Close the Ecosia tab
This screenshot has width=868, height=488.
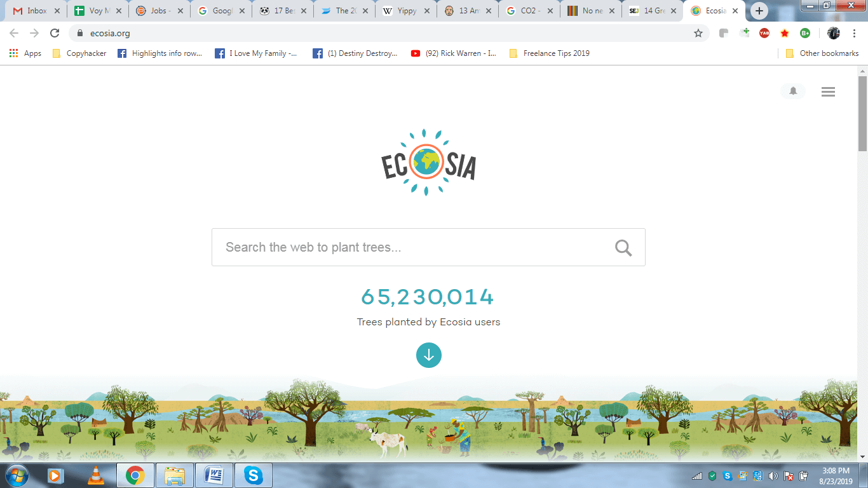click(x=735, y=11)
